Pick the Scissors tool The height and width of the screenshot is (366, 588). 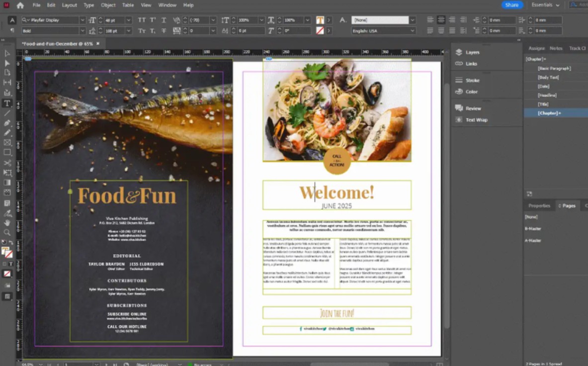7,163
